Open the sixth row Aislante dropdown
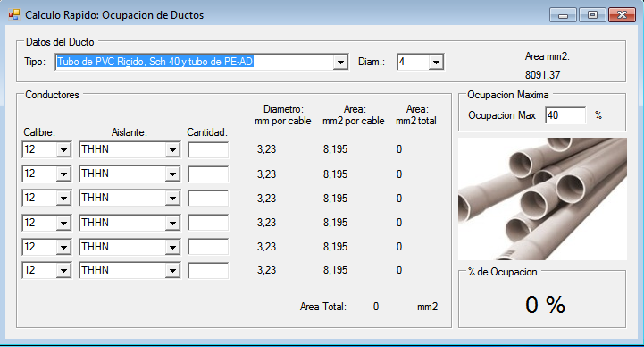The height and width of the screenshot is (347, 644). coord(130,270)
